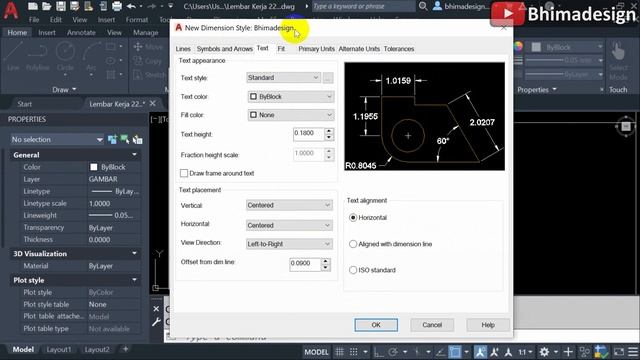The width and height of the screenshot is (640, 360).
Task: Click the Select Mode touch icon
Action: click(x=618, y=60)
